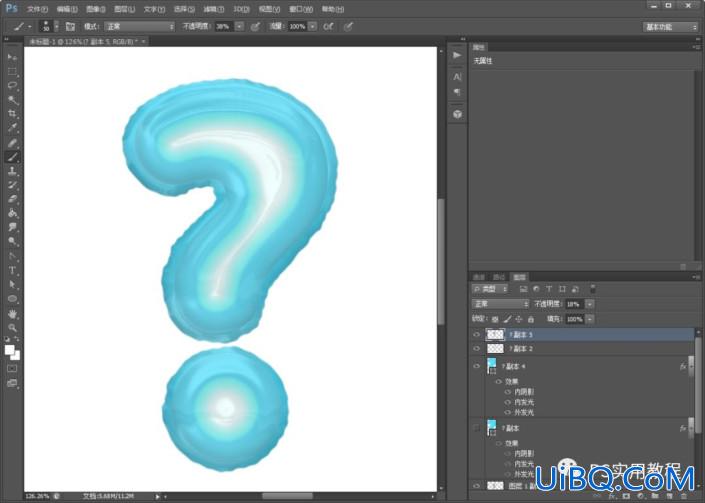Select the Dodge tool

(x=12, y=242)
